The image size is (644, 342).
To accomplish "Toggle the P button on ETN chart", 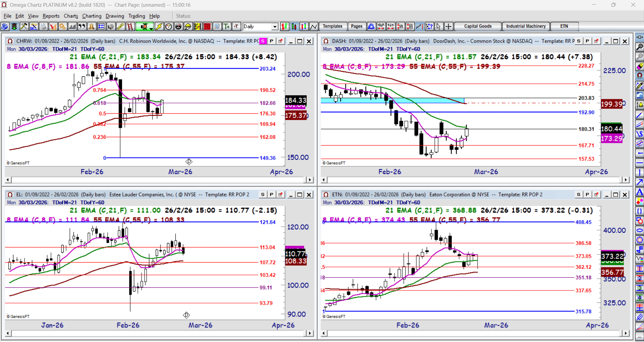I will coord(587,194).
